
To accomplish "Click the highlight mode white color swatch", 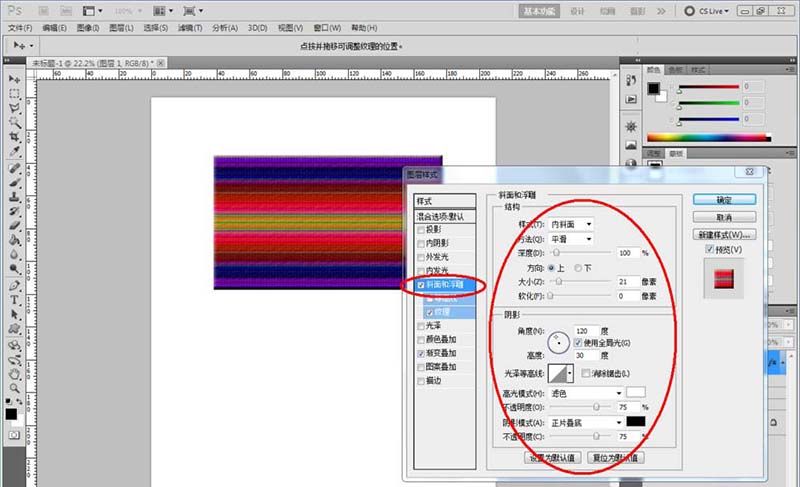I will pos(635,392).
